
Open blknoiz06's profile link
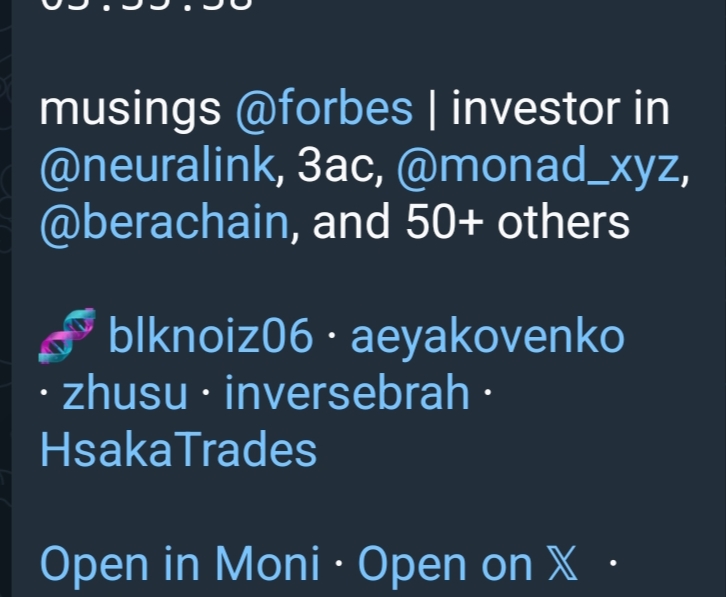coord(210,338)
